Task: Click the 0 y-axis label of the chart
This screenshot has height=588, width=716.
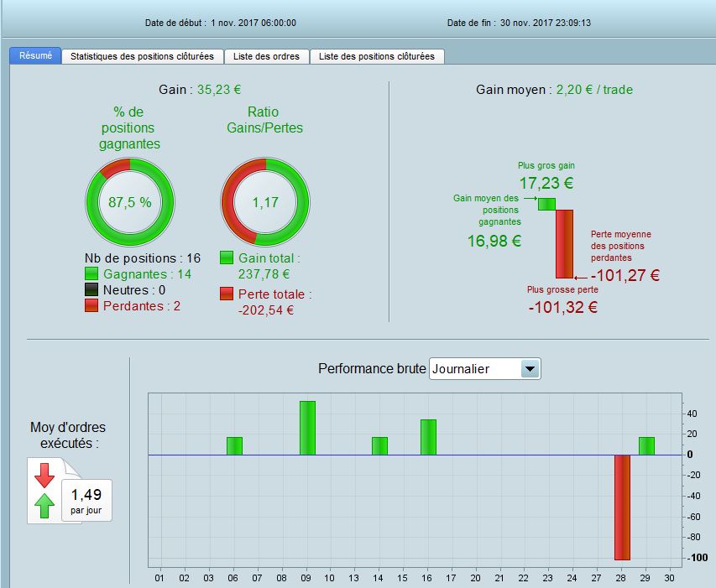Action: tap(690, 455)
